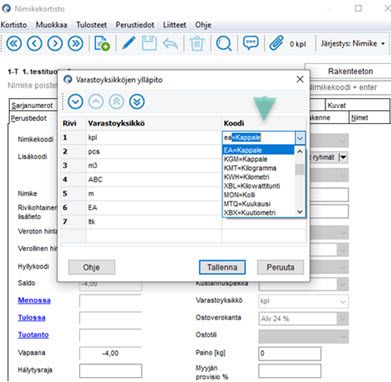
Task: Jump to last record double-right arrow
Action: click(76, 43)
